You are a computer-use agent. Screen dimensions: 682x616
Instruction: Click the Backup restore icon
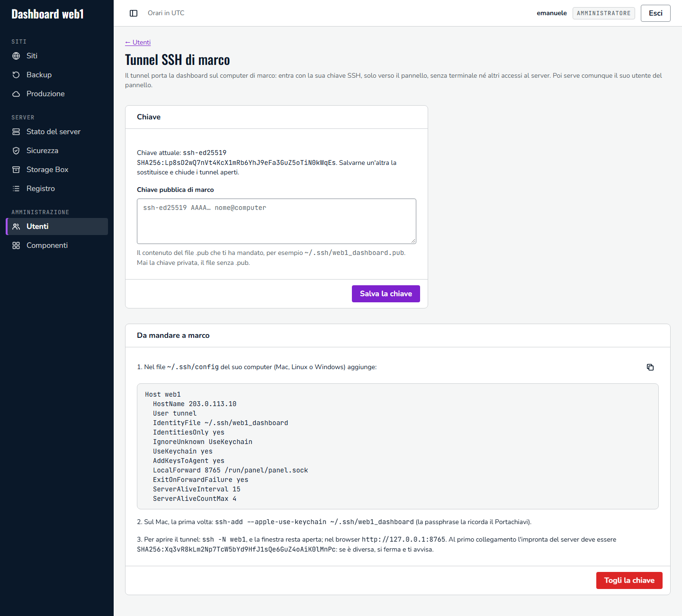tap(16, 75)
